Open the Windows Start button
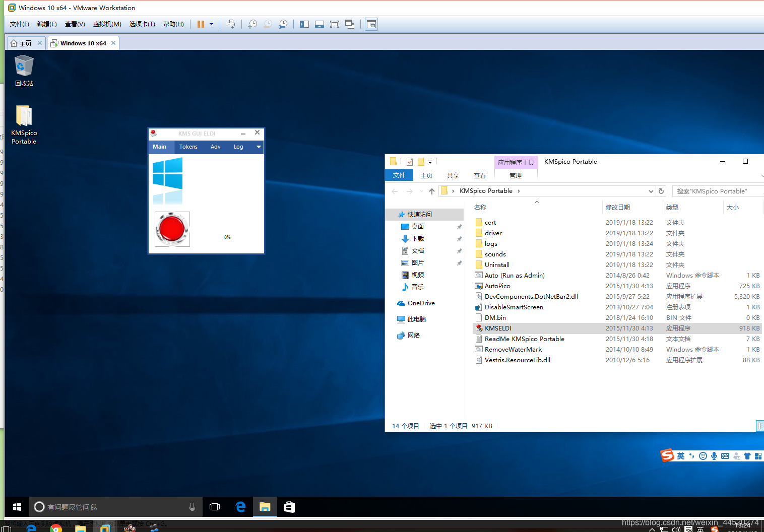 pyautogui.click(x=17, y=507)
